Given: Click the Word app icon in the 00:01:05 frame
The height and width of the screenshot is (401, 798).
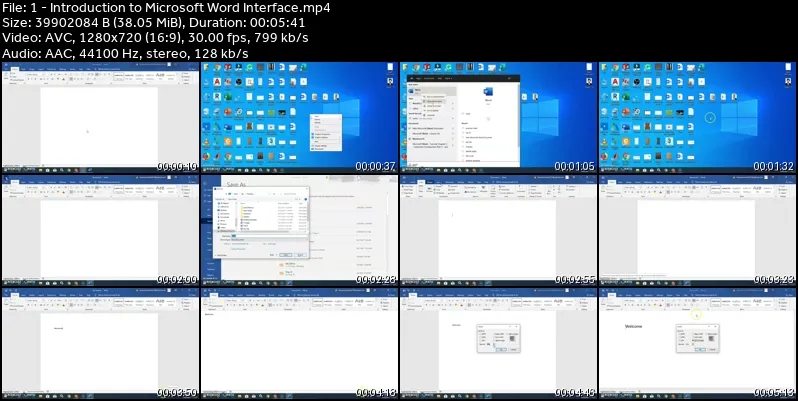Looking at the screenshot, I should pyautogui.click(x=488, y=92).
